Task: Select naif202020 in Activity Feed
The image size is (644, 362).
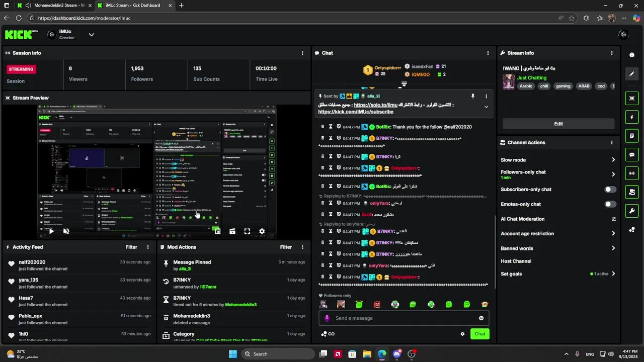Action: pyautogui.click(x=32, y=262)
